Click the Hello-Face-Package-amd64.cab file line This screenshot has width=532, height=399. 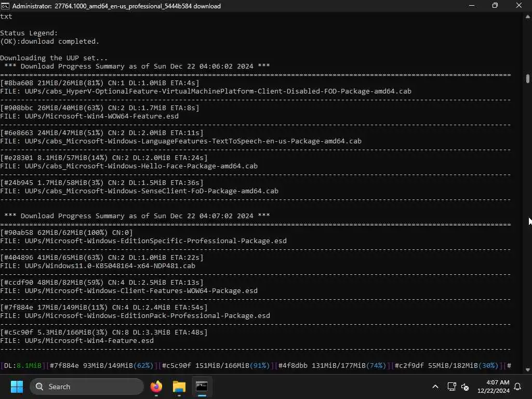click(x=129, y=166)
